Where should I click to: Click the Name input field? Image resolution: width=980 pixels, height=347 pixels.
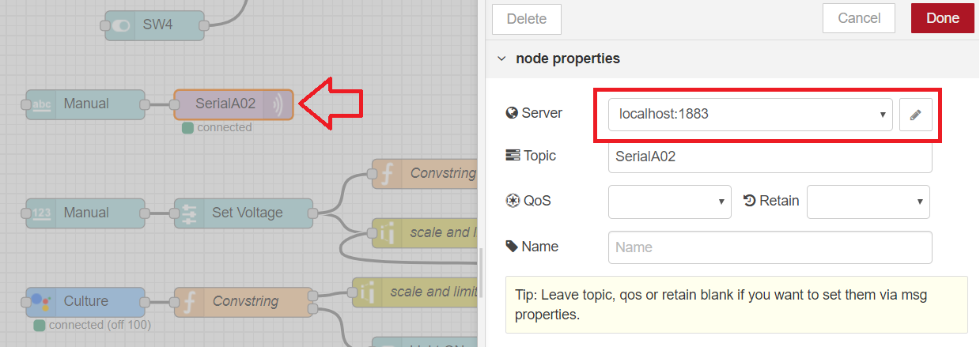coord(770,247)
